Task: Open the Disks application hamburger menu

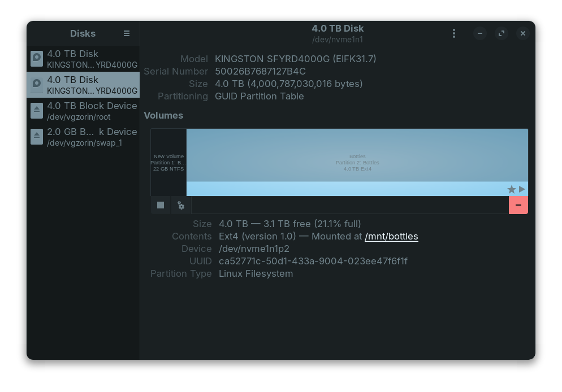Action: 127,33
